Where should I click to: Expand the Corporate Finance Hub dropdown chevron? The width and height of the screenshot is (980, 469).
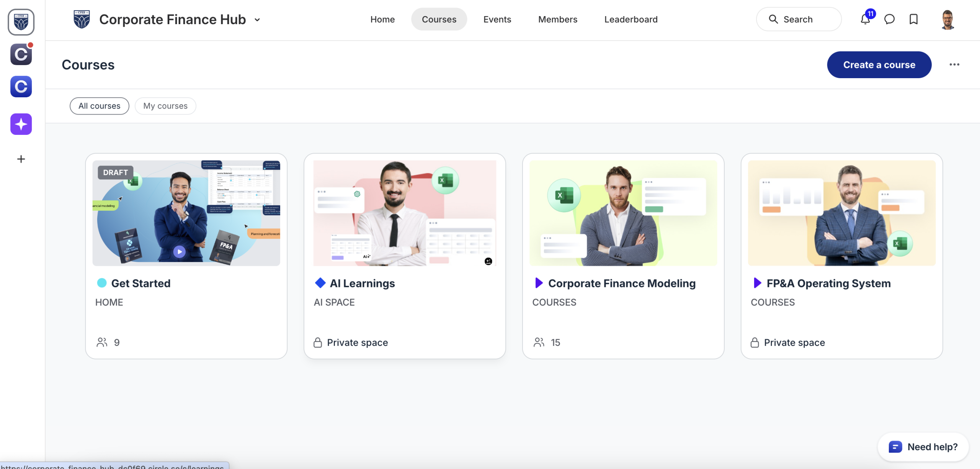[x=257, y=20]
